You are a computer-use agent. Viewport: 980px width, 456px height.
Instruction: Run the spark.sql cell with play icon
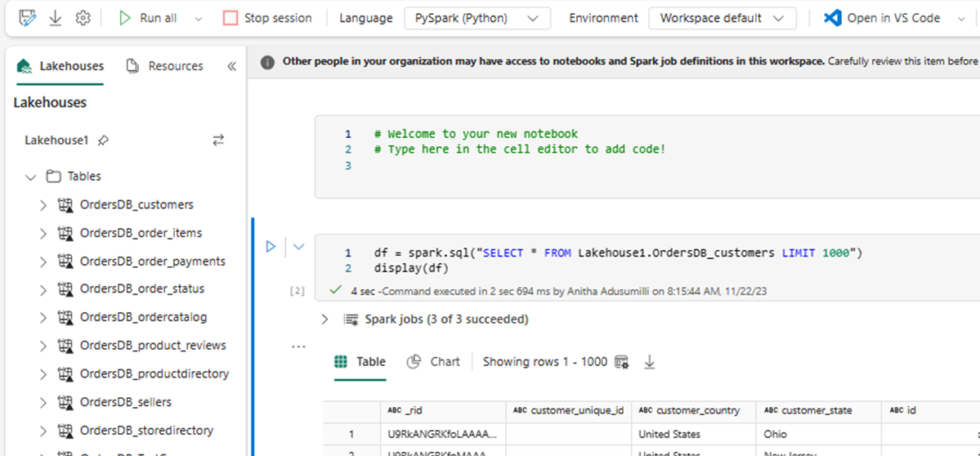271,247
